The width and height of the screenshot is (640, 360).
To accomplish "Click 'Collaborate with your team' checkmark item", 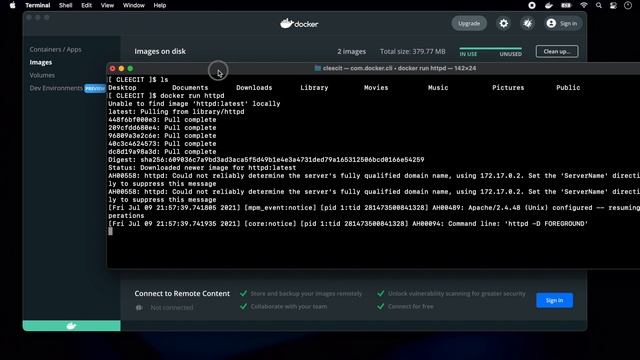I will pyautogui.click(x=284, y=307).
